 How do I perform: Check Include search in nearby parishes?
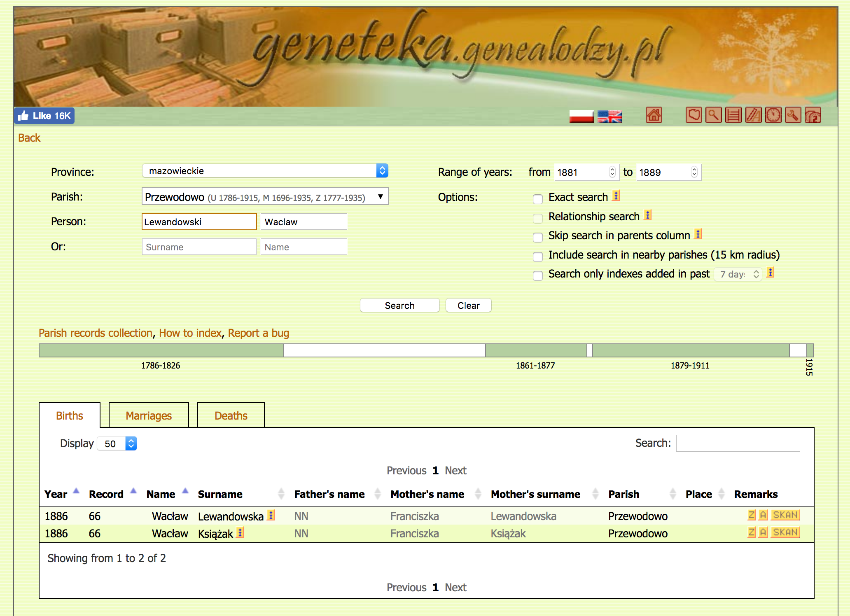point(538,257)
